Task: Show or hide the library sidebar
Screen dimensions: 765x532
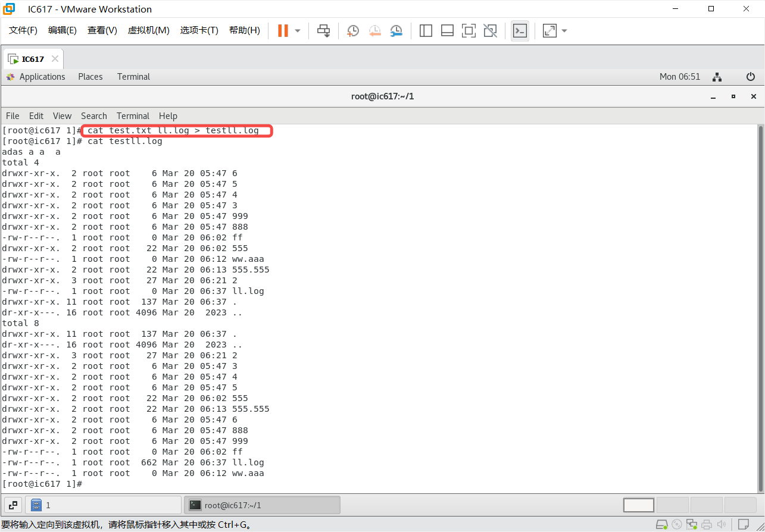Action: pyautogui.click(x=426, y=30)
